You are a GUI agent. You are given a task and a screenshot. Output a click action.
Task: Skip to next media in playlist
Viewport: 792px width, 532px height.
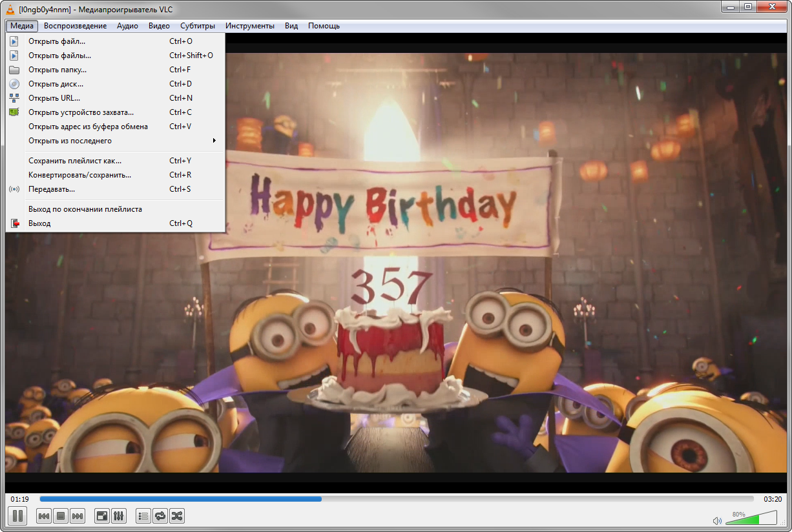click(78, 516)
